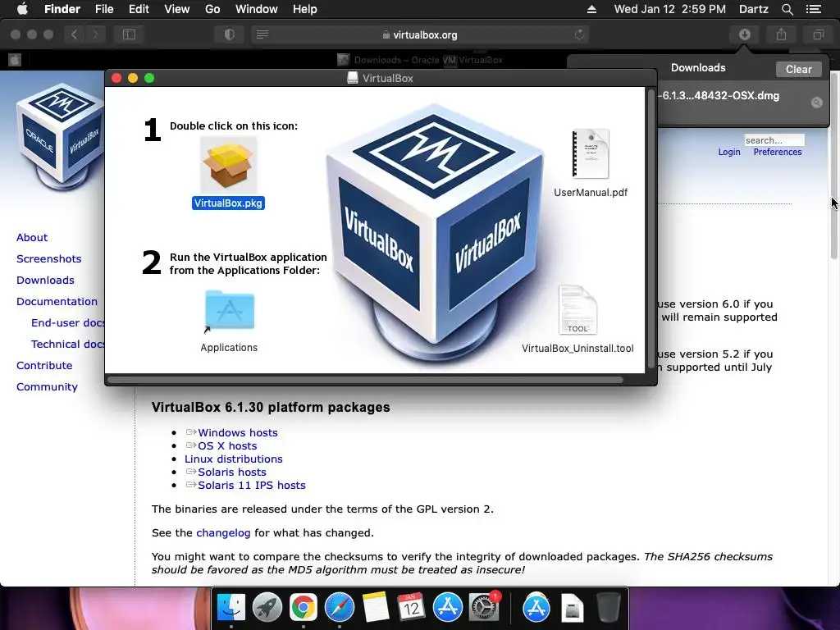Open the Finder application menu
Viewport: 840px width, 630px height.
point(62,9)
